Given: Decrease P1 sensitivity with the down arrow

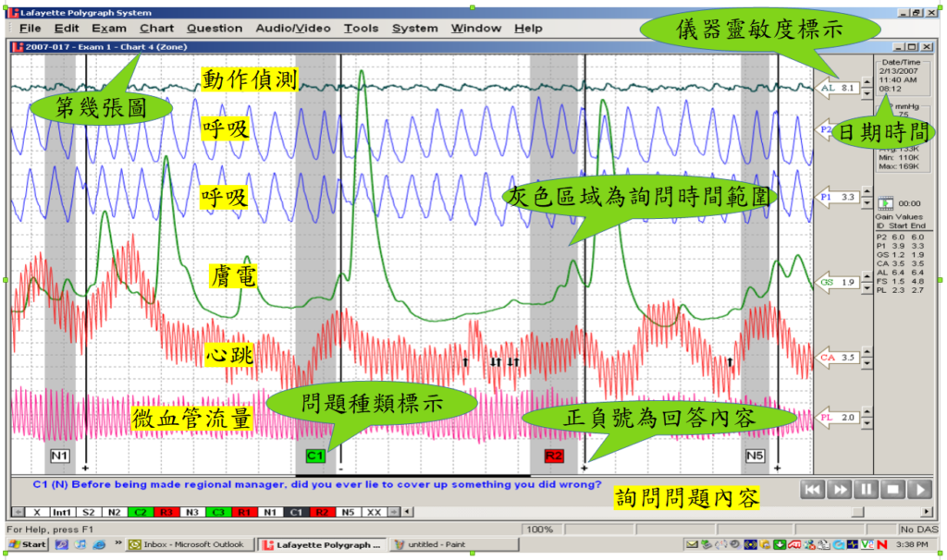Looking at the screenshot, I should coord(867,202).
